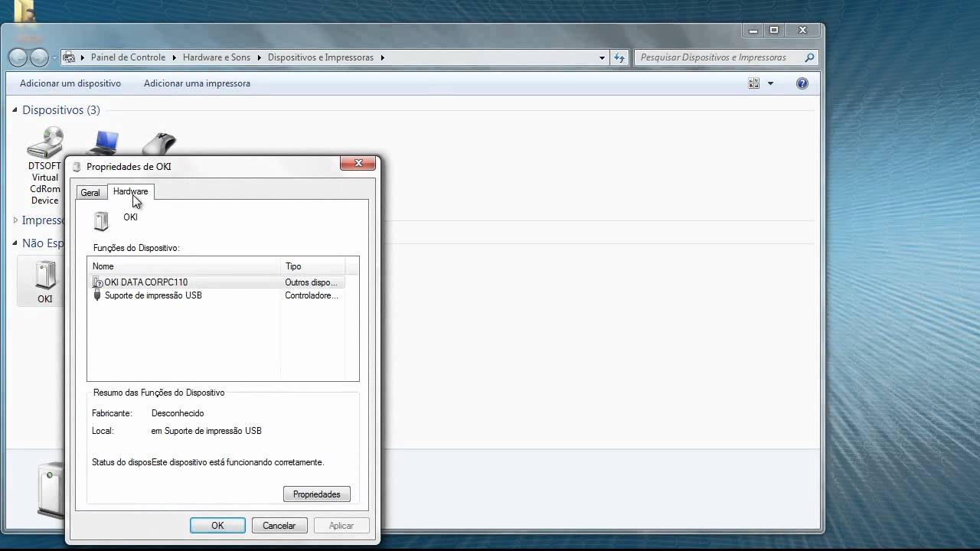Click the Cancelar button
Screen dimensions: 980x551
pos(279,526)
